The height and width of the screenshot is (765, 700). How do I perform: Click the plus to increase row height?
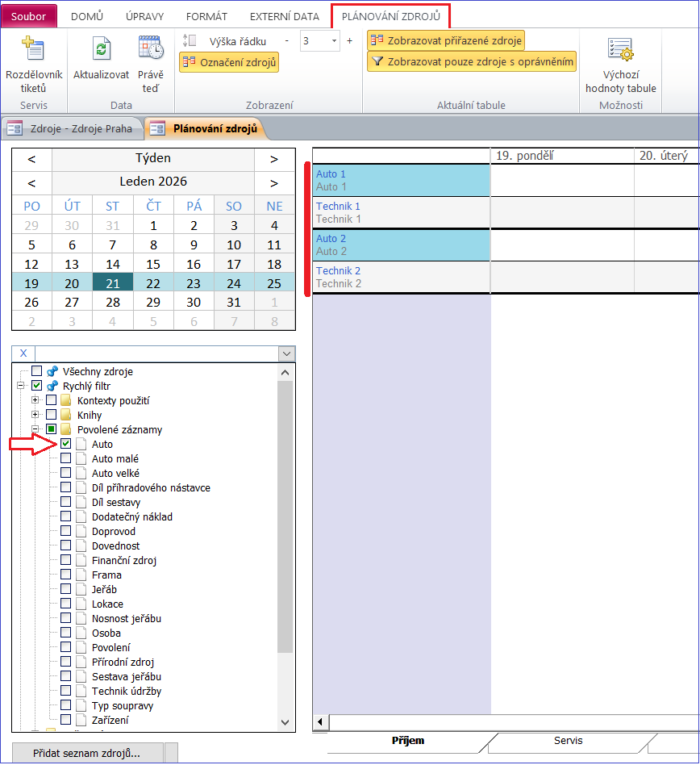click(x=349, y=40)
